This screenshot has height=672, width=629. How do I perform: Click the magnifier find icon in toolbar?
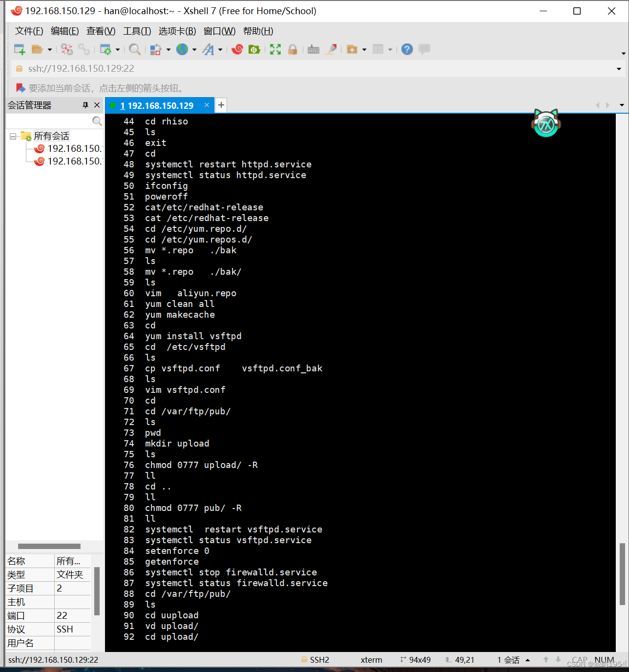135,49
